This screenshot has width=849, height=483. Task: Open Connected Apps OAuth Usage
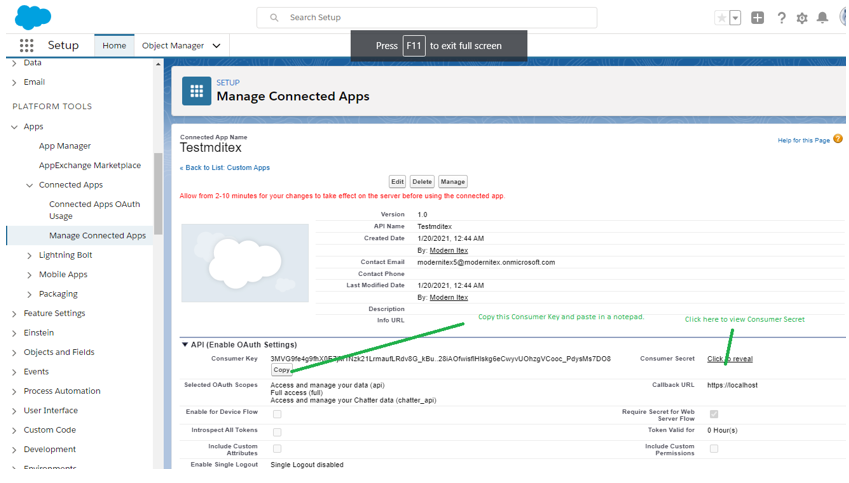(94, 210)
